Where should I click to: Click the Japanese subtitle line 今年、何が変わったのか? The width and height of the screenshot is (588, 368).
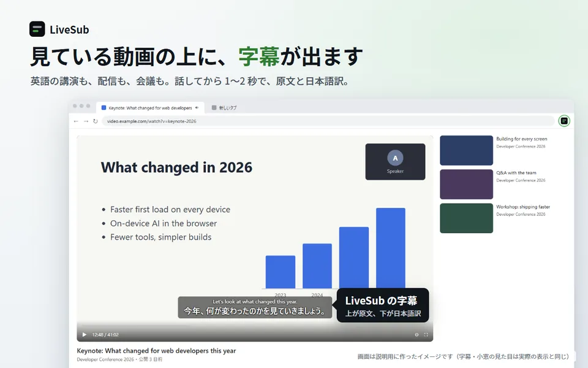coord(255,311)
